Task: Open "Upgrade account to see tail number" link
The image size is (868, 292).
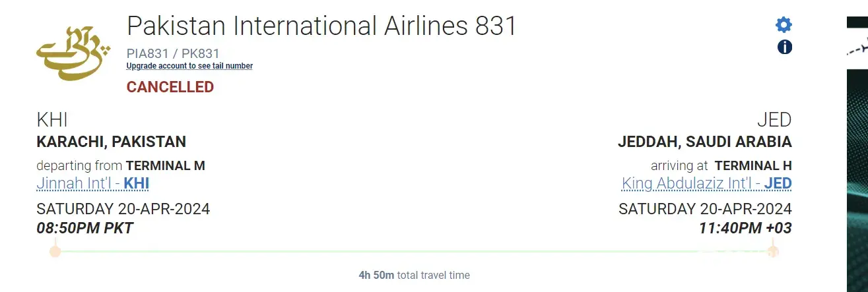Action: click(189, 66)
